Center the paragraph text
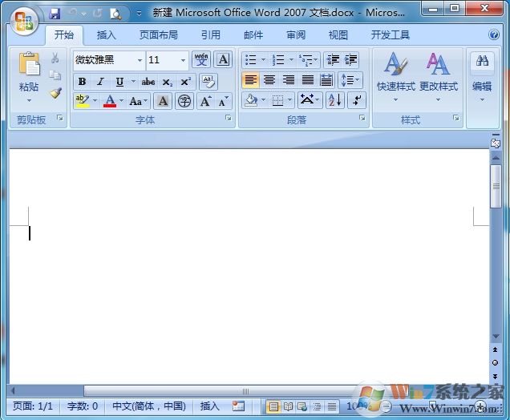The image size is (510, 420). pos(269,79)
